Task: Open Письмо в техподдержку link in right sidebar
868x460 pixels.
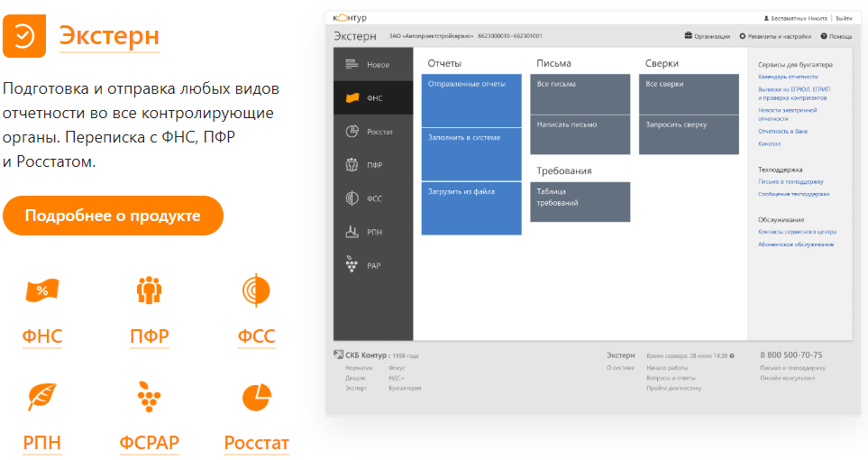Action: (790, 182)
